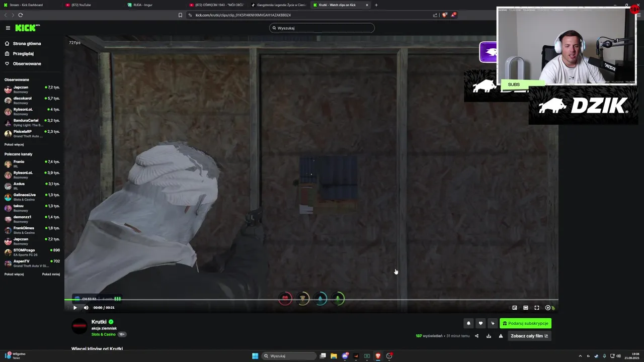Image resolution: width=644 pixels, height=362 pixels.
Task: Click browser share icon in address bar
Action: pos(435,15)
